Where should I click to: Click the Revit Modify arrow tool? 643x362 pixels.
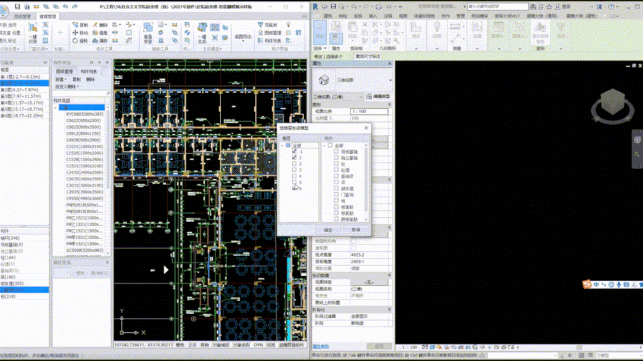coord(320,32)
